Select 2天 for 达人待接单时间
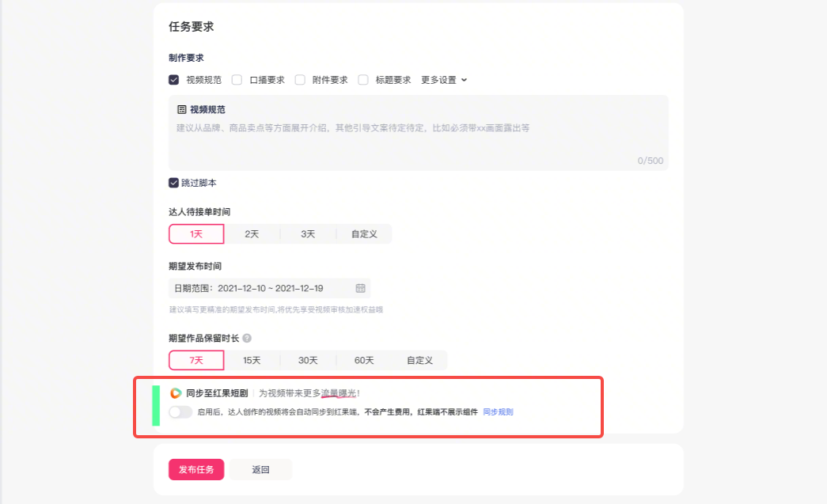The height and width of the screenshot is (504, 827). [x=252, y=234]
